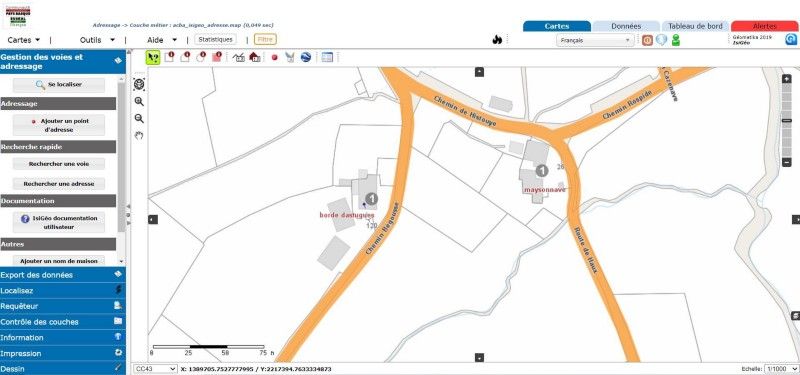This screenshot has height=375, width=800.
Task: Click the Se localiser button
Action: click(59, 85)
